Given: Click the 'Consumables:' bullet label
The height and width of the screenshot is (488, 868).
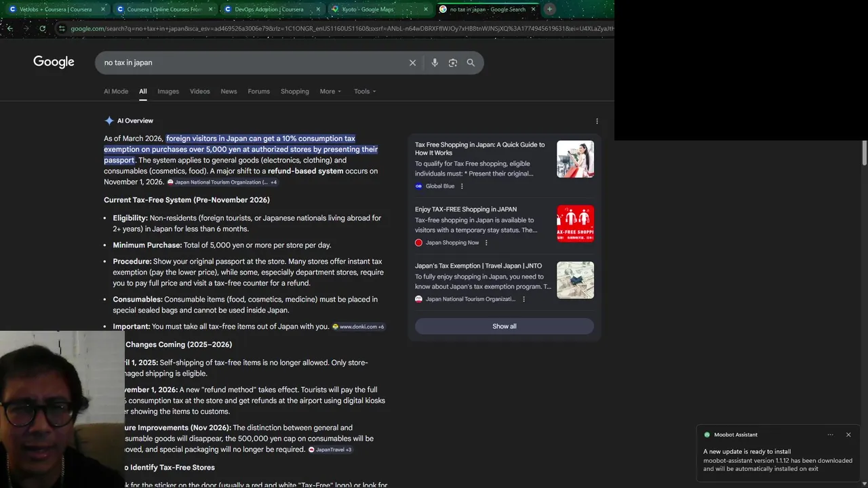Looking at the screenshot, I should pos(138,300).
